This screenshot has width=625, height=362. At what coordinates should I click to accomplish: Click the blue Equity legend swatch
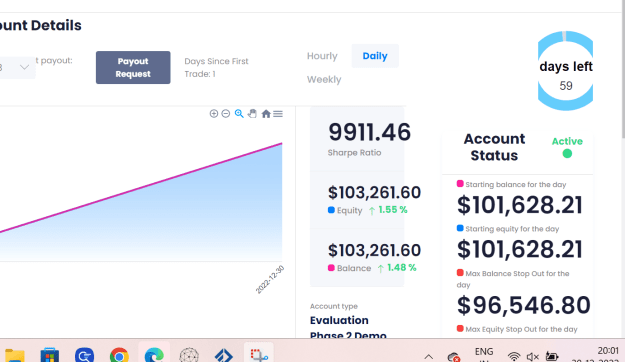click(331, 210)
